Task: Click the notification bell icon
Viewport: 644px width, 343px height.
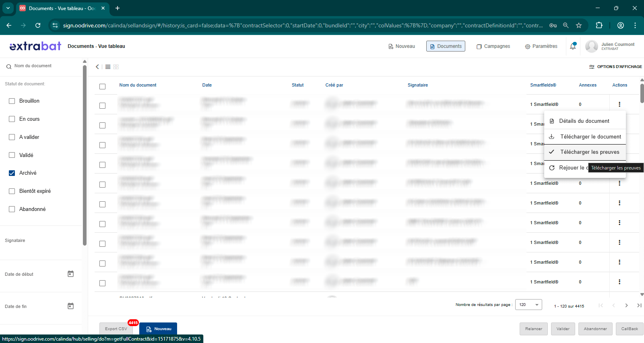Action: click(x=573, y=46)
